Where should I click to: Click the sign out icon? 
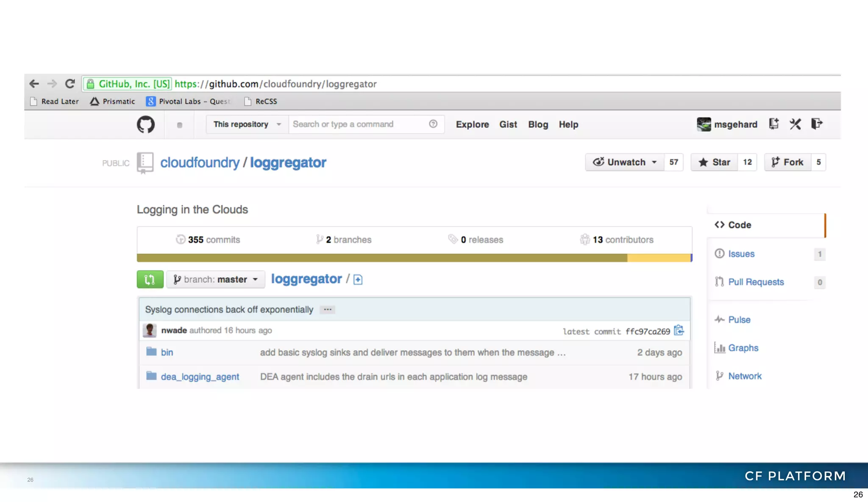point(817,124)
